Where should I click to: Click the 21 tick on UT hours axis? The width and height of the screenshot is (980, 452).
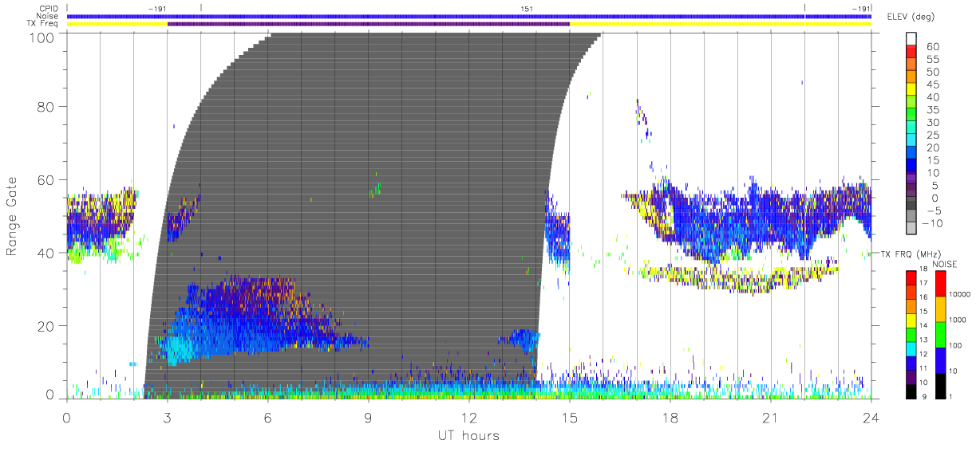770,417
